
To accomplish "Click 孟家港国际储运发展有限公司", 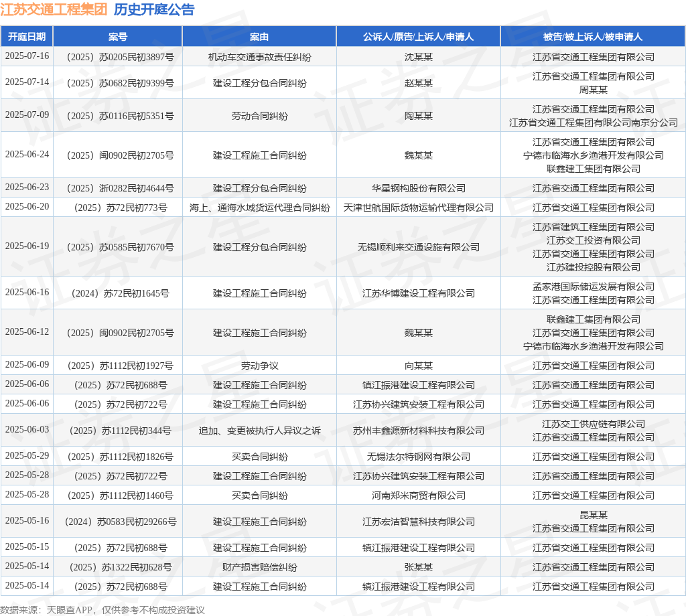I will tap(594, 287).
